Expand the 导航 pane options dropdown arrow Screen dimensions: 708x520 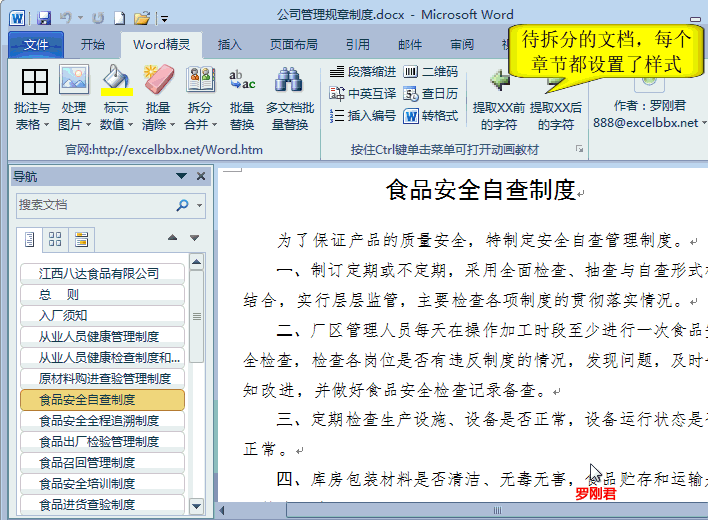(x=182, y=176)
